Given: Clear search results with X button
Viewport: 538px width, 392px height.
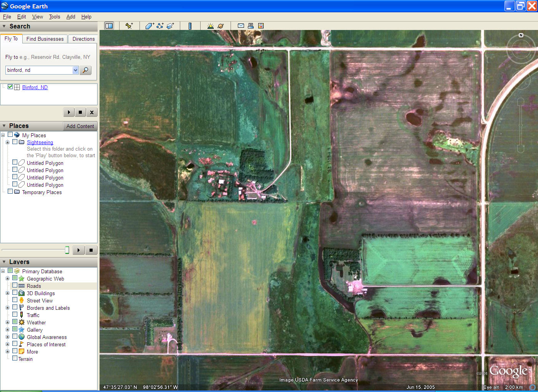Looking at the screenshot, I should (92, 112).
